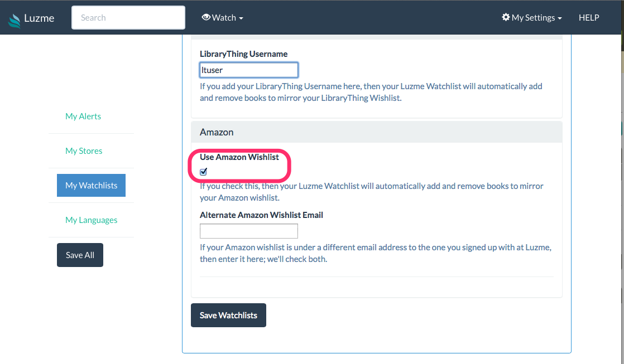The image size is (624, 364).
Task: Go to My Languages in sidebar
Action: click(x=91, y=220)
